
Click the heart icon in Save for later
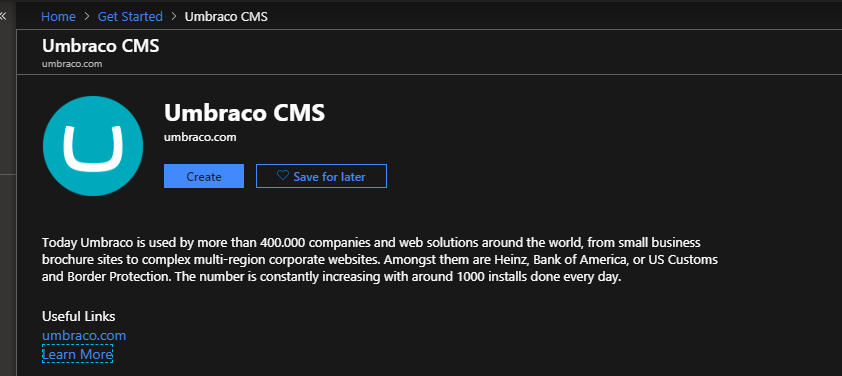(x=282, y=176)
